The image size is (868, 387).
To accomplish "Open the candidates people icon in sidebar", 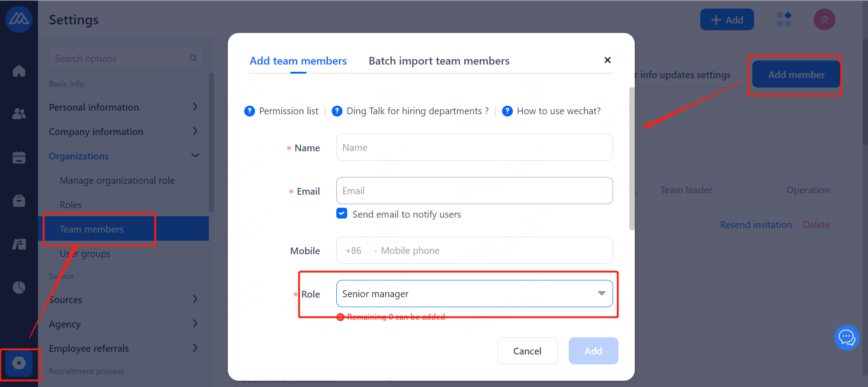I will coord(19,114).
